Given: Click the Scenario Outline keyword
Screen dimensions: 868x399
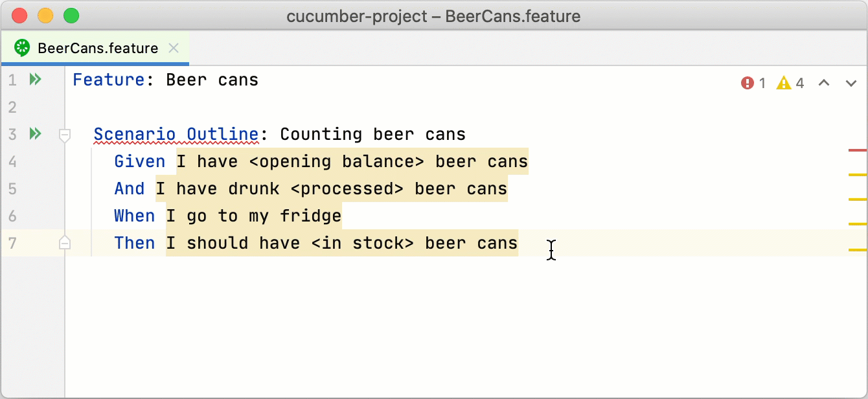Looking at the screenshot, I should click(176, 134).
